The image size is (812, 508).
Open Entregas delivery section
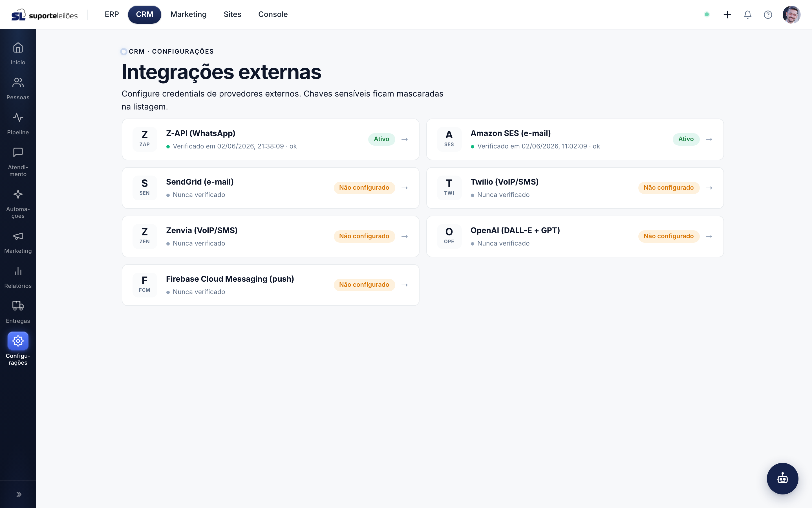click(x=18, y=312)
